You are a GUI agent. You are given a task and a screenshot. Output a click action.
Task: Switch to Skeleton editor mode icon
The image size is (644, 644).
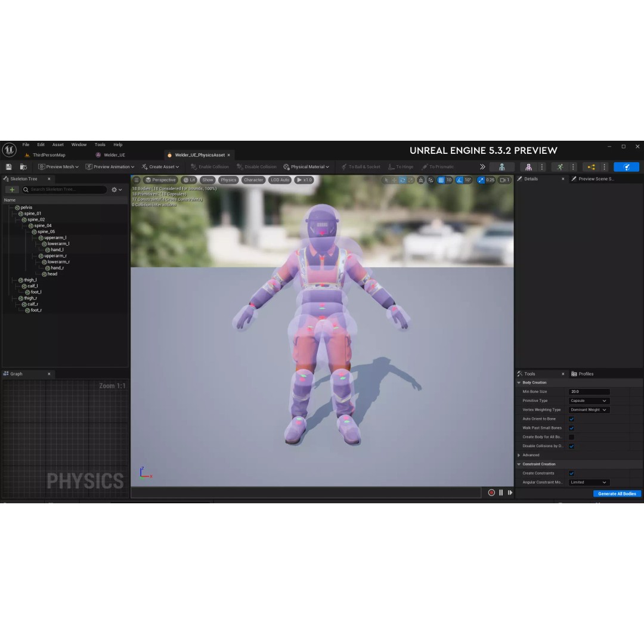(x=502, y=167)
